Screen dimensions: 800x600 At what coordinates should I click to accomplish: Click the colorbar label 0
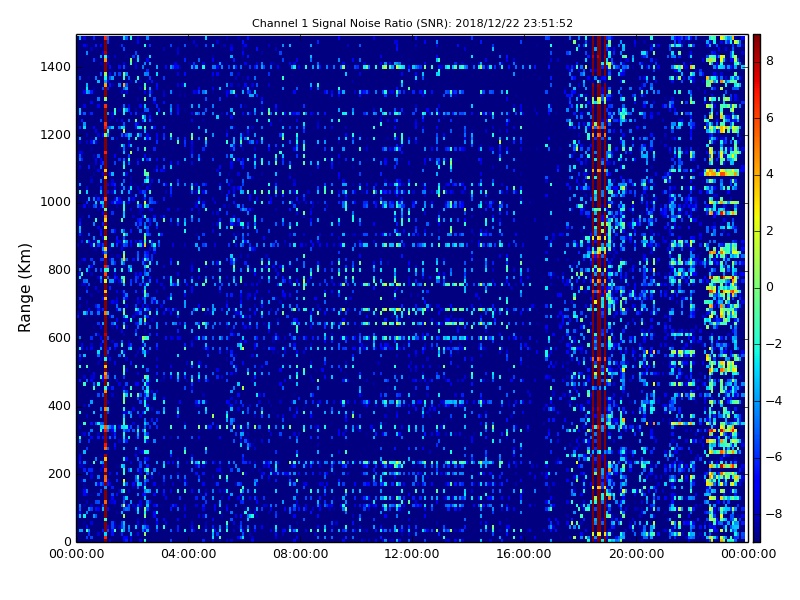pyautogui.click(x=770, y=287)
